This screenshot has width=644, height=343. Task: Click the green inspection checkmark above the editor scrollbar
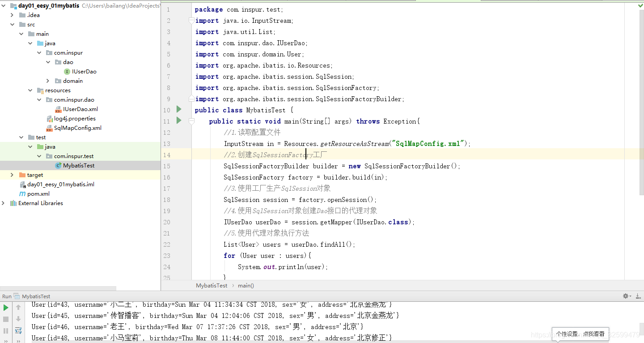click(x=640, y=6)
